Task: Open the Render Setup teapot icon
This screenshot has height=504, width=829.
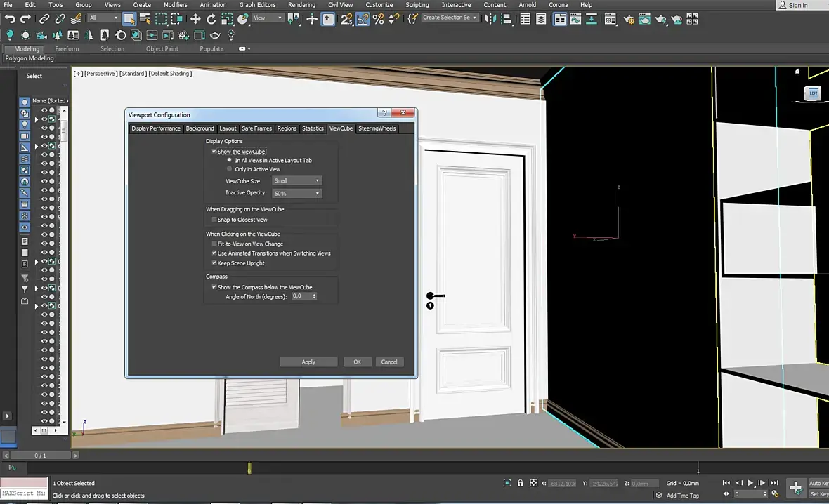Action: coord(629,20)
